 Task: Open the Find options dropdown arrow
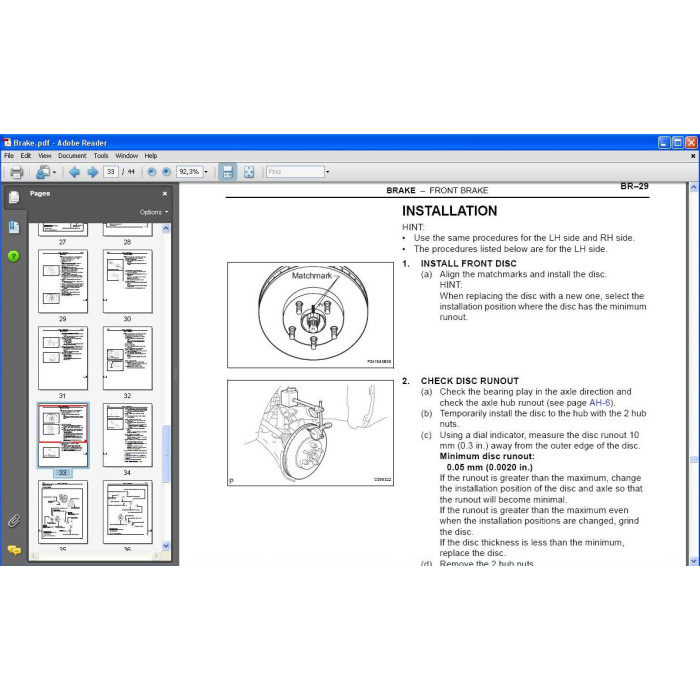pos(327,172)
